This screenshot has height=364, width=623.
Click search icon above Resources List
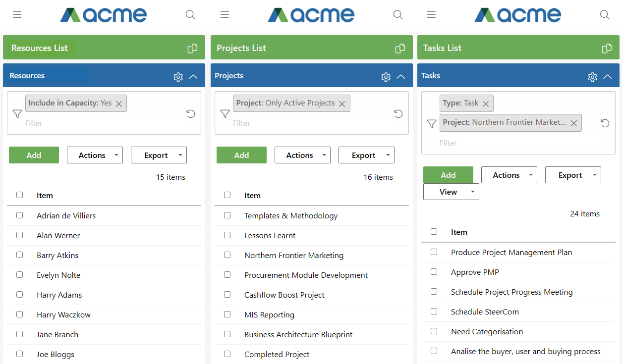coord(190,15)
